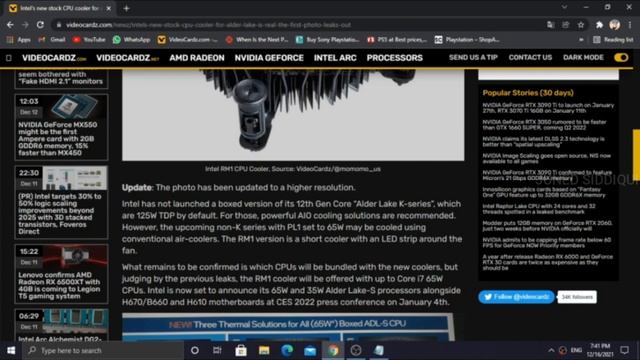
Task: Open Intel Arc section
Action: (x=335, y=58)
